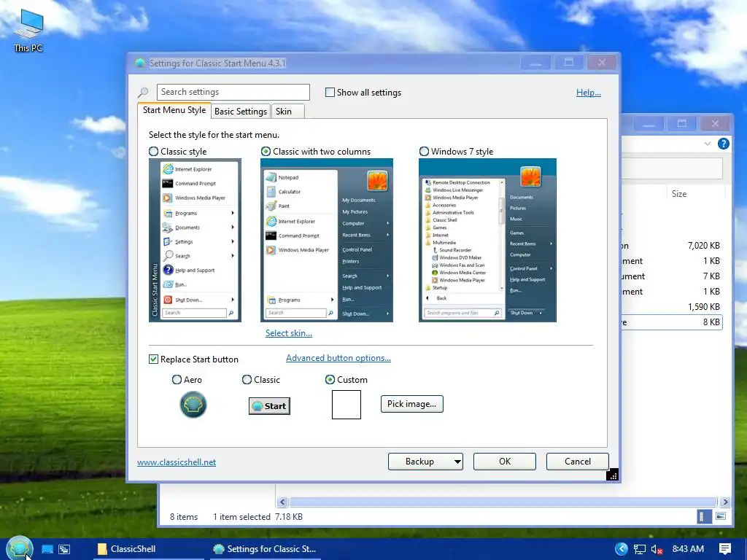The width and height of the screenshot is (747, 560).
Task: Click the dialog resize grip corner
Action: 613,475
